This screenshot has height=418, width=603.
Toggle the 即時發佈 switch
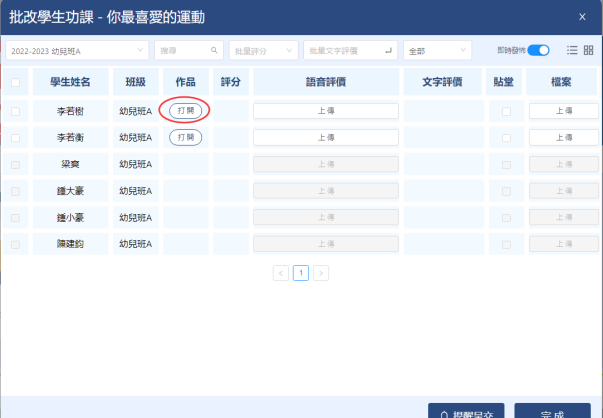pos(538,49)
